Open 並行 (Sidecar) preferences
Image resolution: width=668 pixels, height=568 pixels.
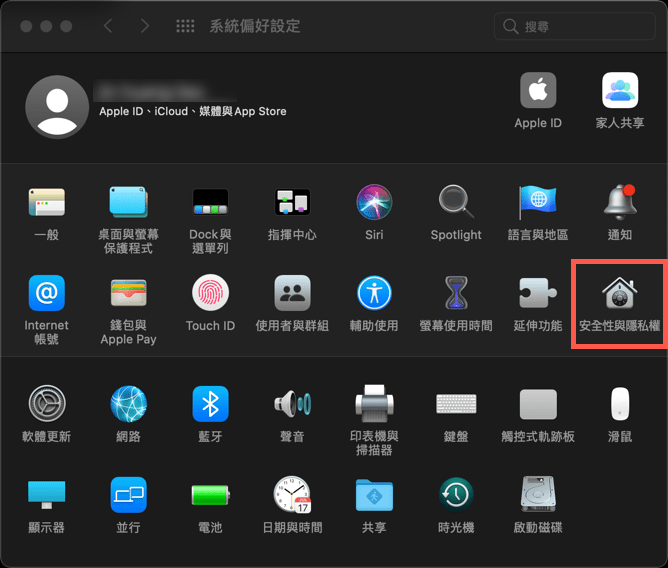click(x=128, y=495)
